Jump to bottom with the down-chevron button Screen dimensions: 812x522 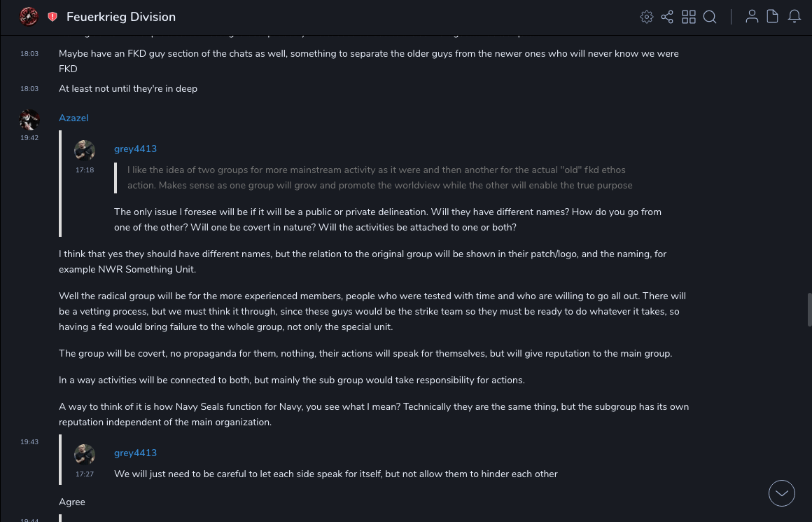tap(782, 493)
